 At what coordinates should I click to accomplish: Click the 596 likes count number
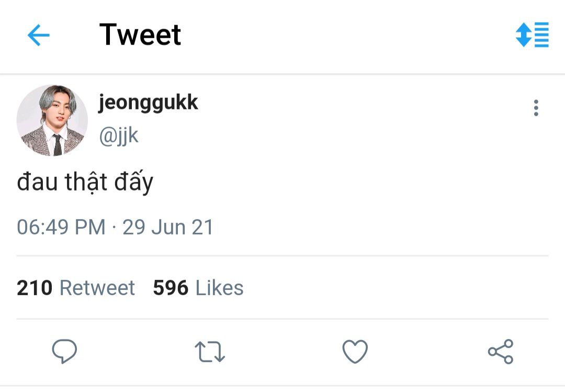click(171, 288)
